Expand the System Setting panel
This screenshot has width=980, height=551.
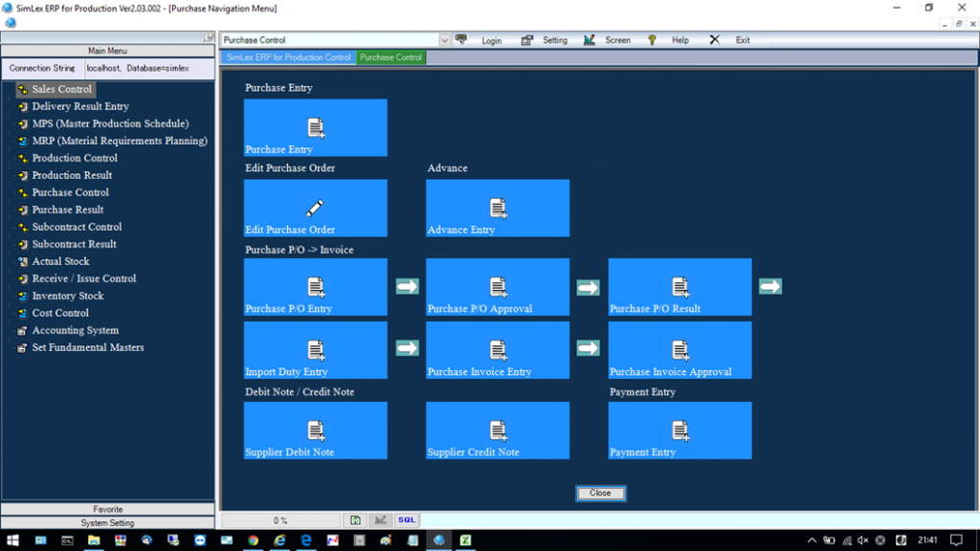[107, 522]
